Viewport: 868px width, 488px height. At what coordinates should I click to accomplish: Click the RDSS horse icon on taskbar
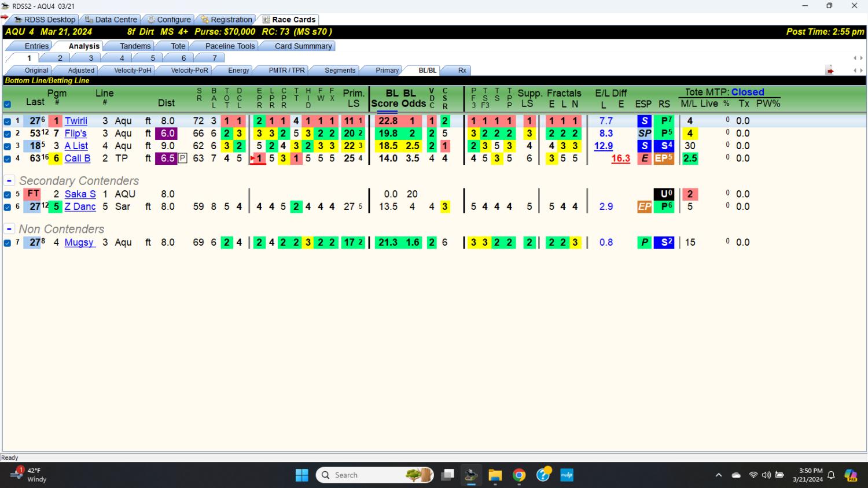tap(471, 475)
